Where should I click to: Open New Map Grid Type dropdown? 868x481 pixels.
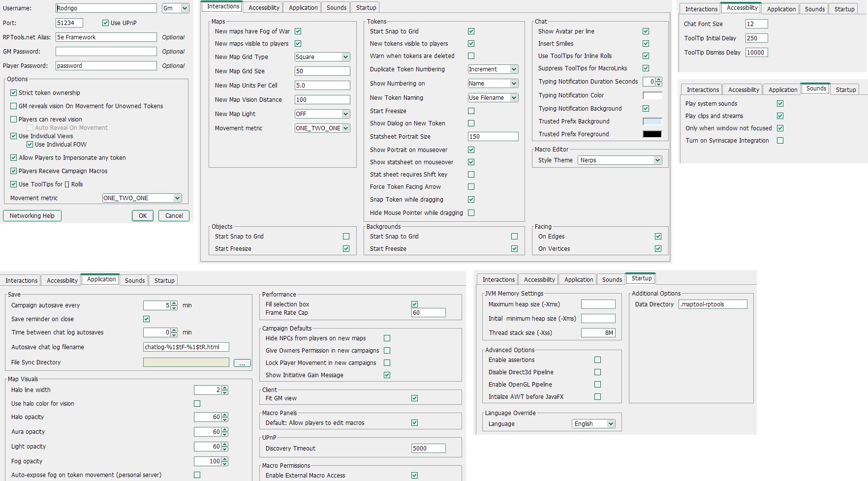click(x=322, y=57)
